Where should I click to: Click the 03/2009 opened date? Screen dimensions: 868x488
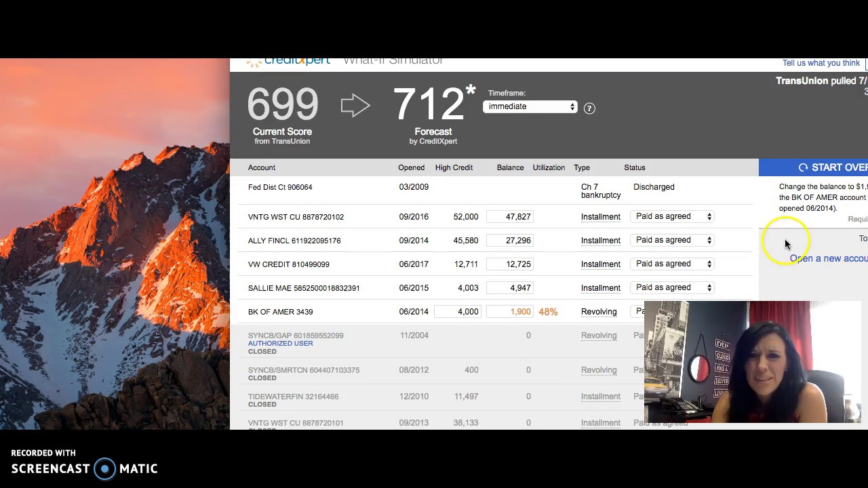pos(414,187)
